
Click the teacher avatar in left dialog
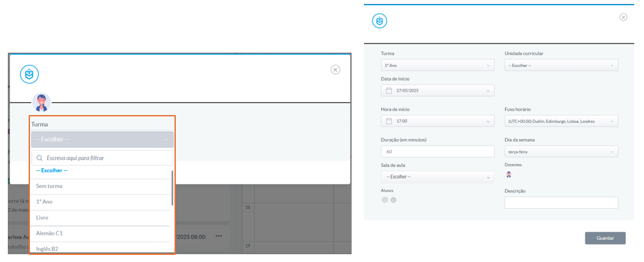coord(42,102)
